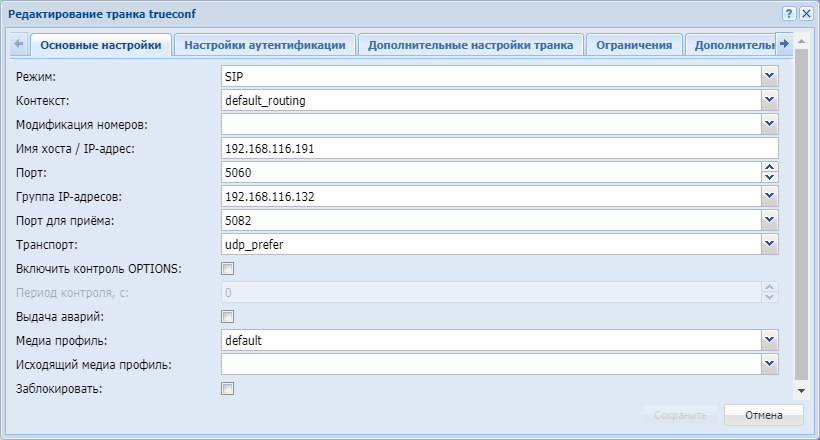Open the Модификация номеров dropdown
820x440 pixels.
pyautogui.click(x=769, y=124)
